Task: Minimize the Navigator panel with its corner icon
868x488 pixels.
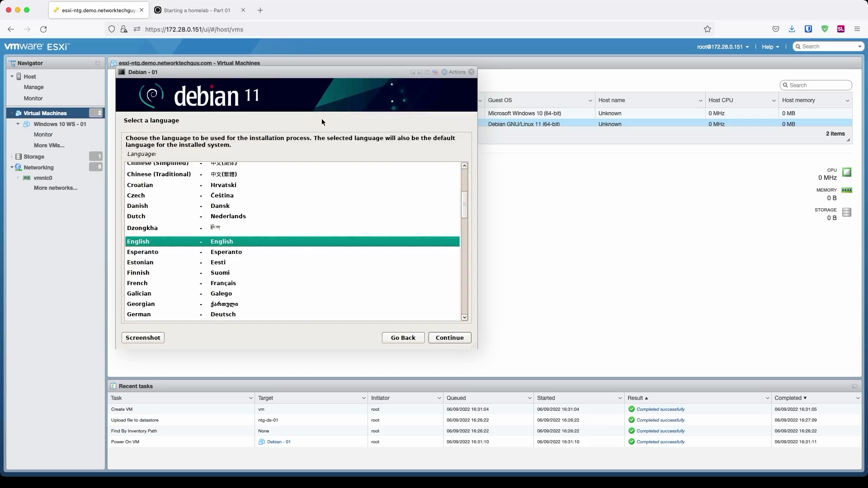Action: point(98,63)
